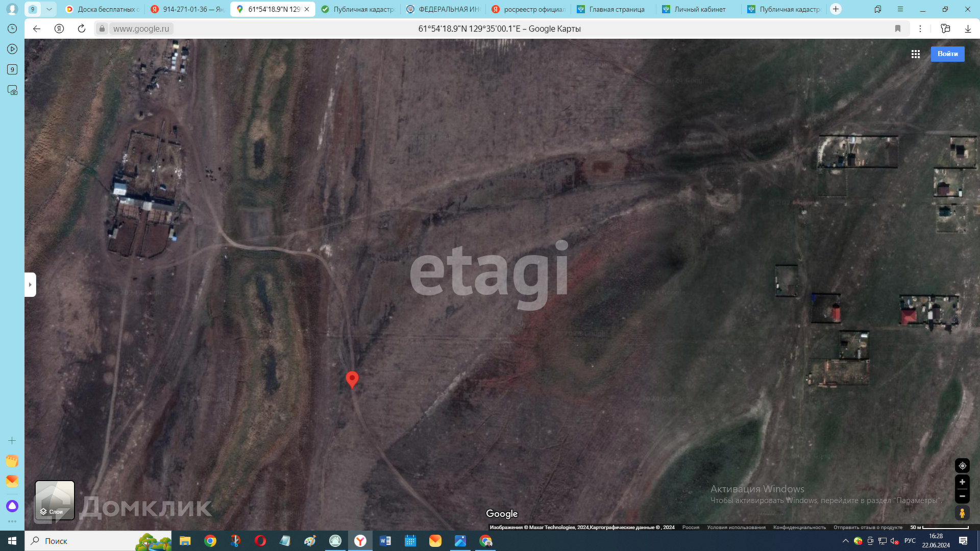
Task: Reload the page
Action: [x=82, y=29]
